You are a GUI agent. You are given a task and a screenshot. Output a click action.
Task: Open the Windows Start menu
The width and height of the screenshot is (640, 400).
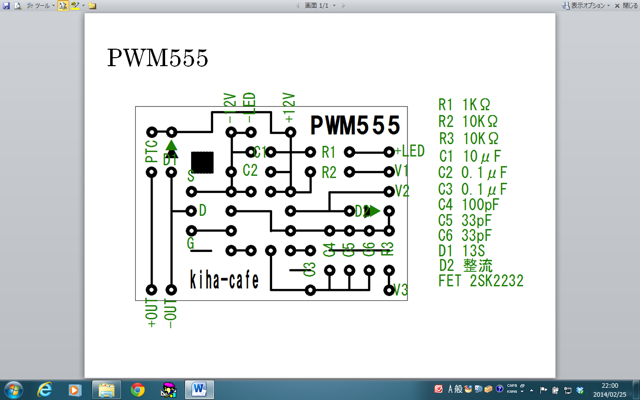tap(14, 388)
